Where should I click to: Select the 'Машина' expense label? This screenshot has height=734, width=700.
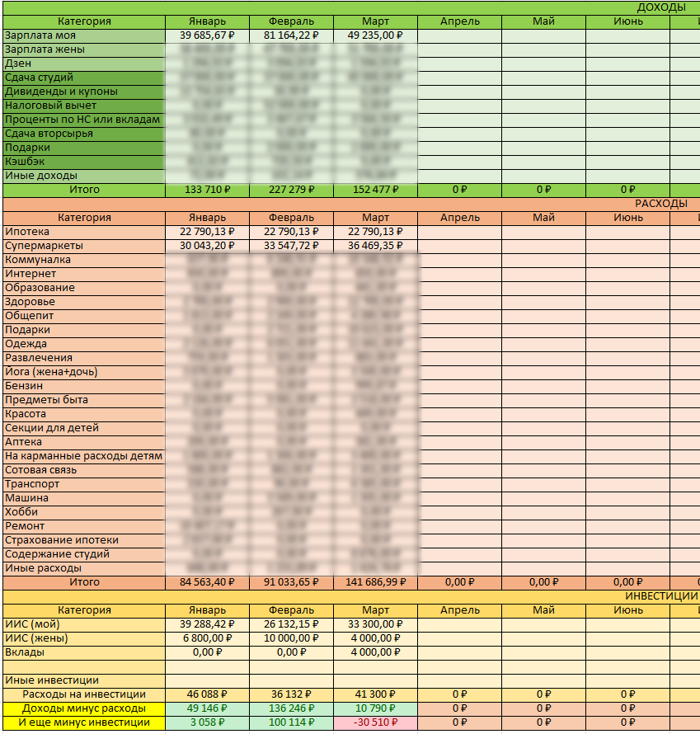tap(84, 498)
